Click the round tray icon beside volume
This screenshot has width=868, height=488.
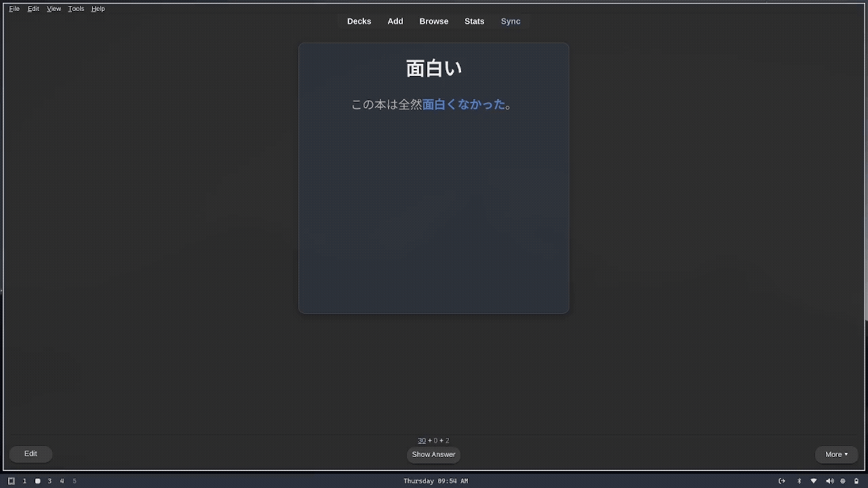coord(843,481)
